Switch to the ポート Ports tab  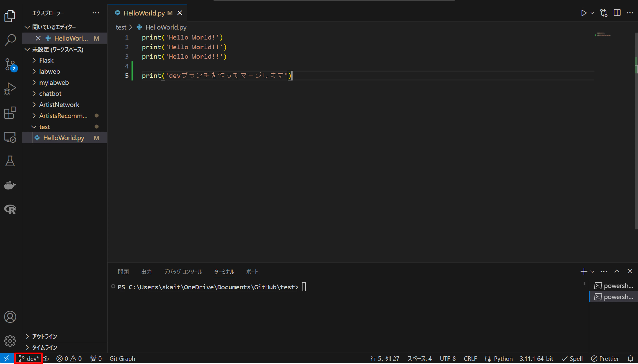tap(252, 272)
